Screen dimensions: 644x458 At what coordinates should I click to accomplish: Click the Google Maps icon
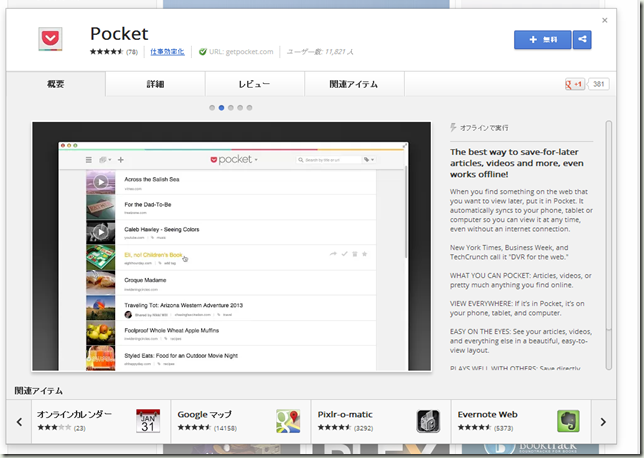pyautogui.click(x=288, y=421)
